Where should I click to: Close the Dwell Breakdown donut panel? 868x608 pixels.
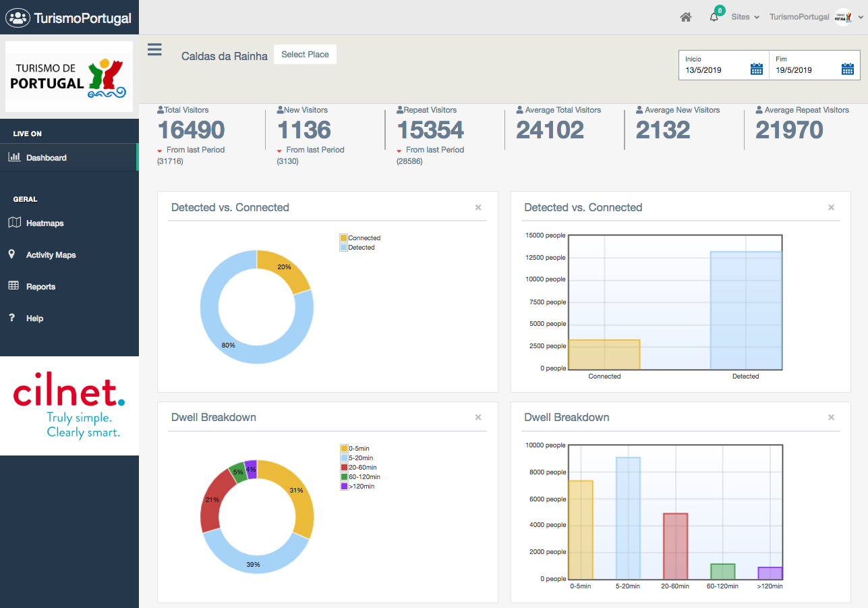pos(478,417)
